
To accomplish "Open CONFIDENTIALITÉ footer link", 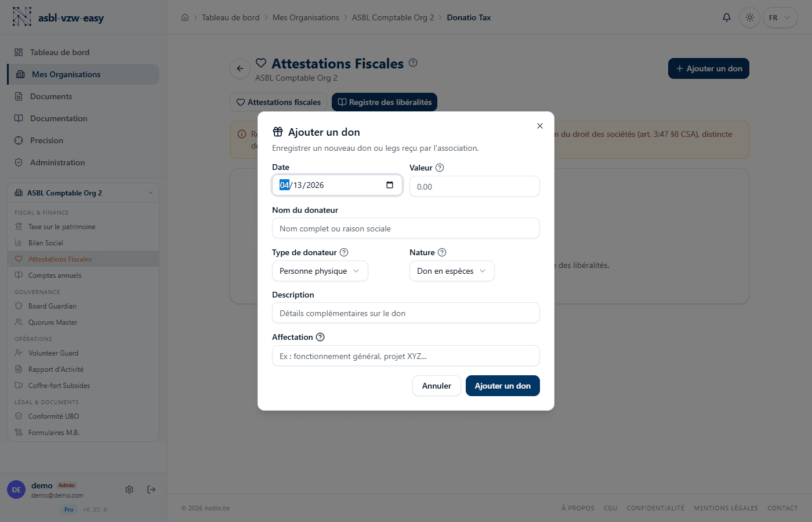I will pyautogui.click(x=655, y=508).
